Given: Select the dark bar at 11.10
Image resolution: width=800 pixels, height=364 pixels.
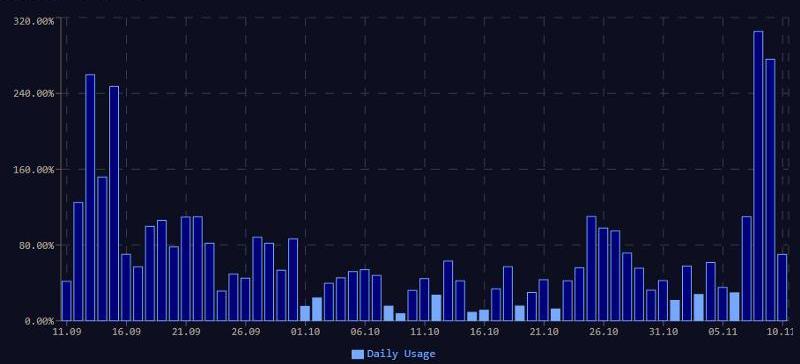Looking at the screenshot, I should click(424, 299).
